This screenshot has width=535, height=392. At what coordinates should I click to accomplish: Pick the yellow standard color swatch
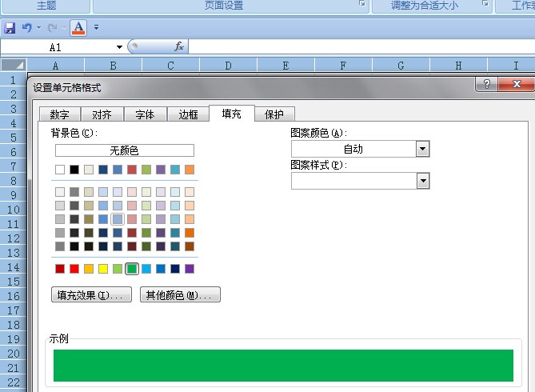[103, 269]
